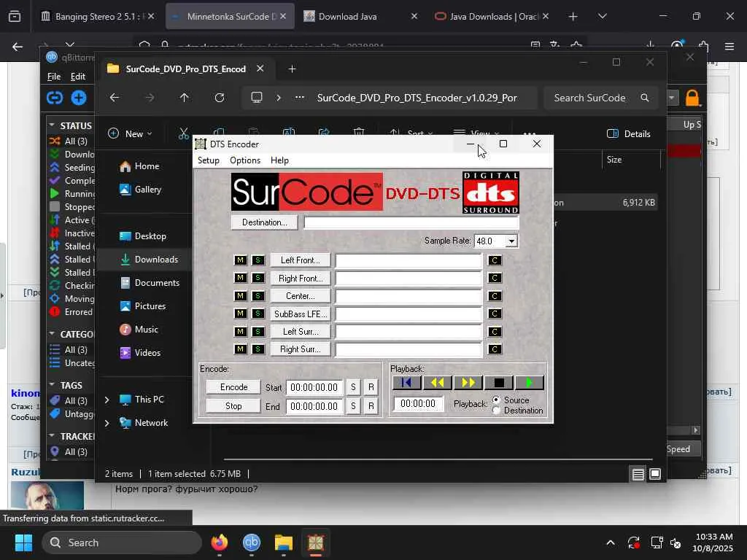Mute the Left Surr channel (M)
The width and height of the screenshot is (747, 560).
[x=240, y=332]
